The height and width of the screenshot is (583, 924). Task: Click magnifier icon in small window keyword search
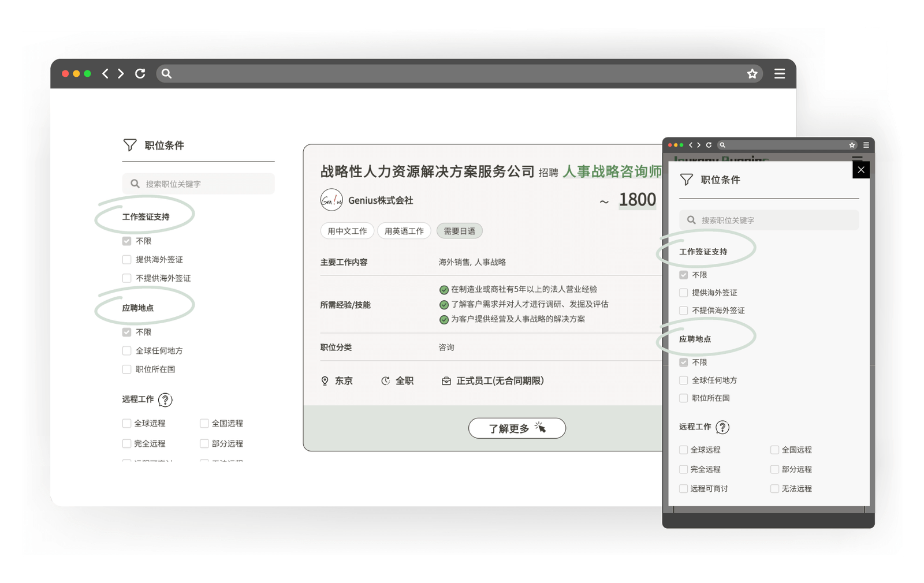coord(691,220)
